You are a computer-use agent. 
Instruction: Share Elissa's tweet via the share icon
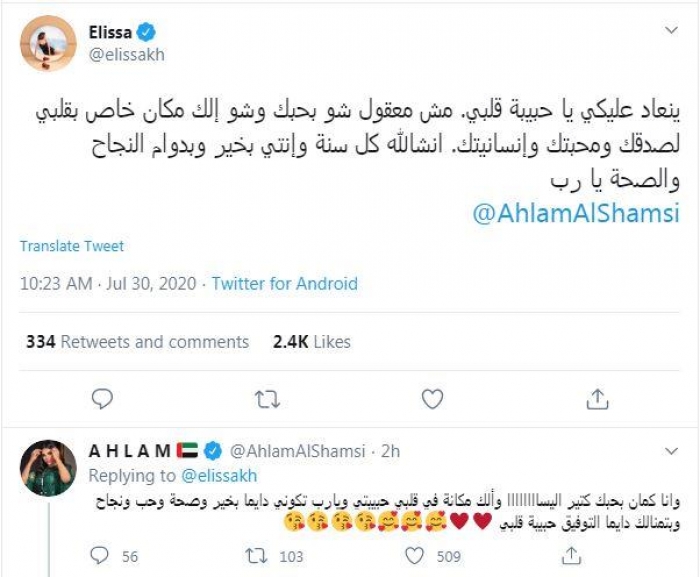(x=597, y=400)
